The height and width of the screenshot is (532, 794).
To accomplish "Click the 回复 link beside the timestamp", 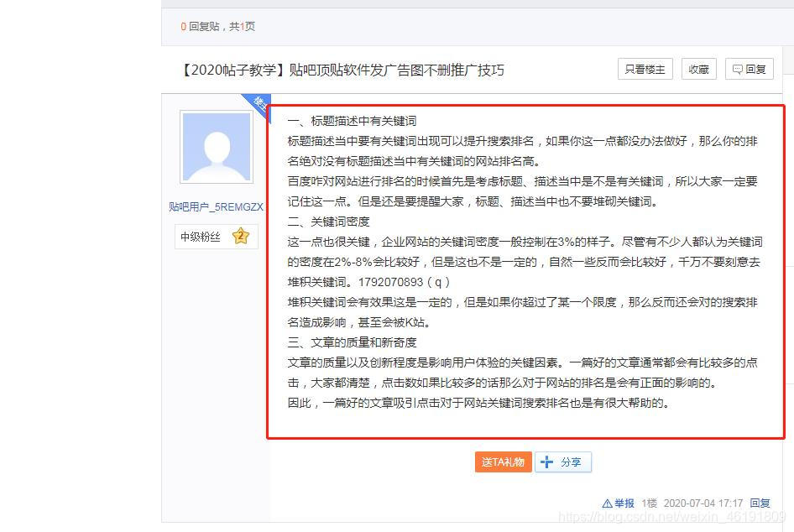I will click(x=760, y=503).
